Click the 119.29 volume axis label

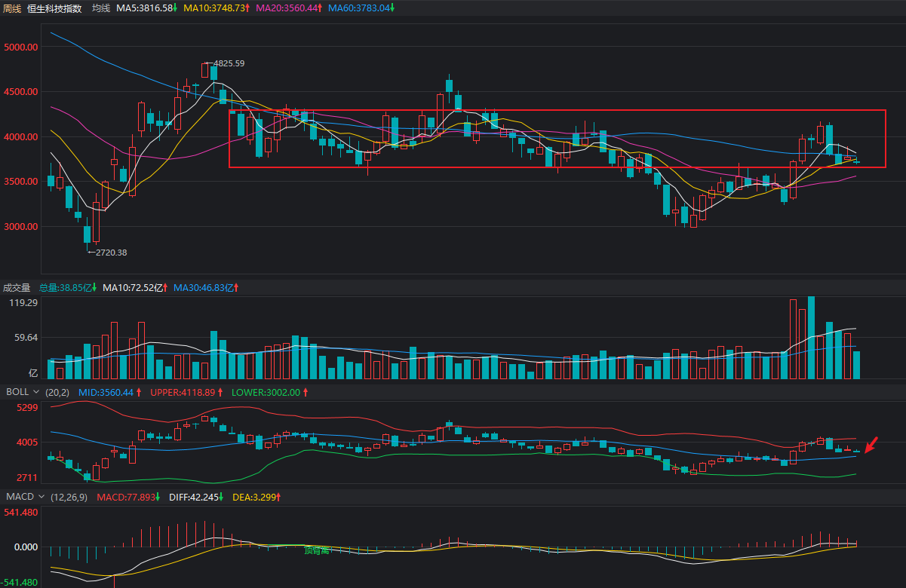point(24,302)
